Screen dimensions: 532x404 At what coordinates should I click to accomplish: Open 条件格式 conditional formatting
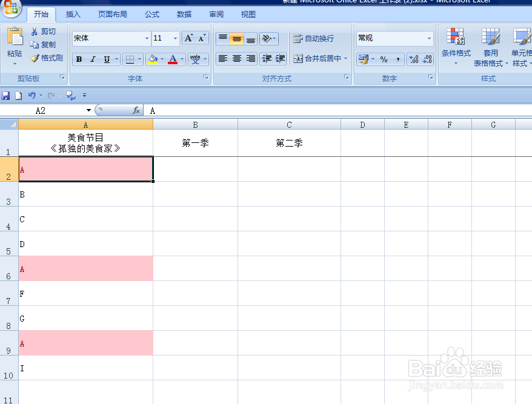[456, 47]
